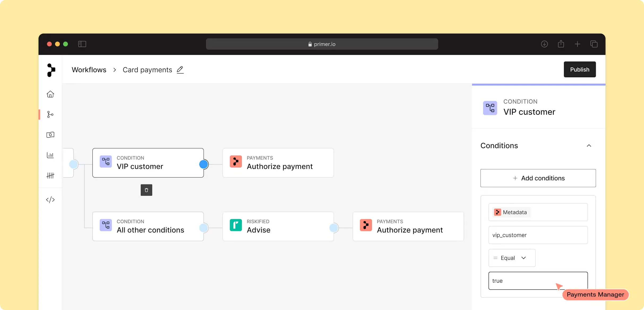Delete the VIP customer condition with the trash icon
Image resolution: width=644 pixels, height=310 pixels.
pyautogui.click(x=146, y=190)
